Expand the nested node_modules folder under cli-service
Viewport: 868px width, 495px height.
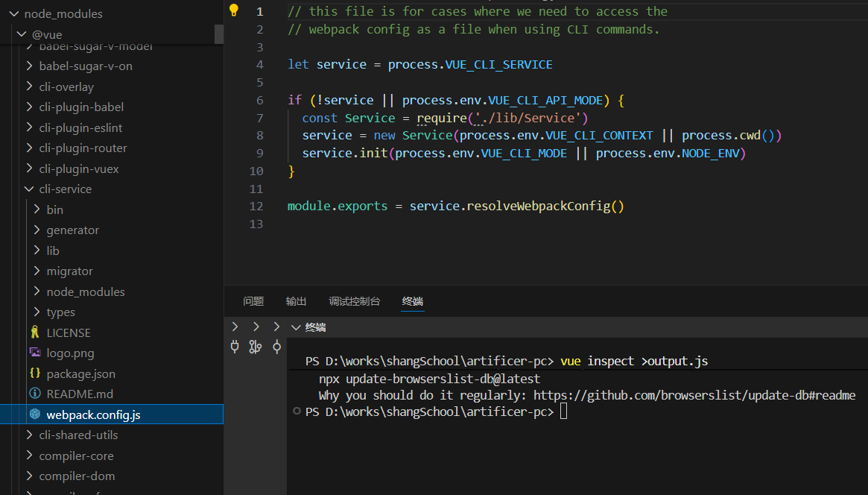[x=37, y=291]
